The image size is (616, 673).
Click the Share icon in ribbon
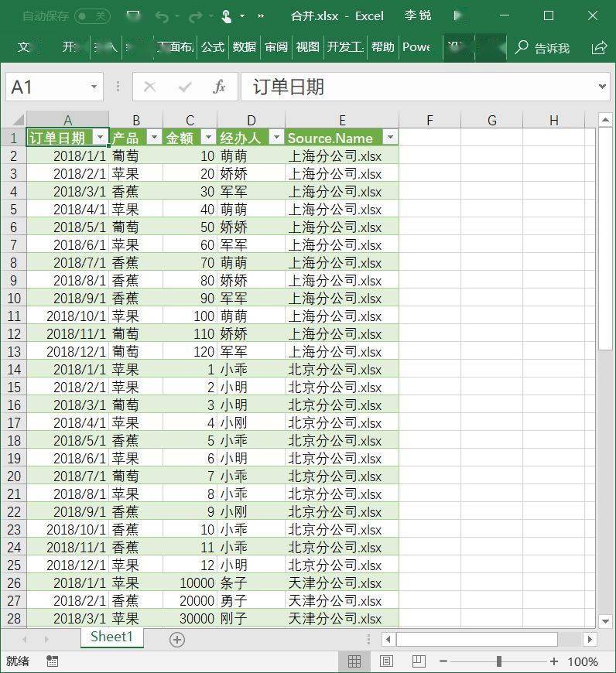(x=599, y=47)
